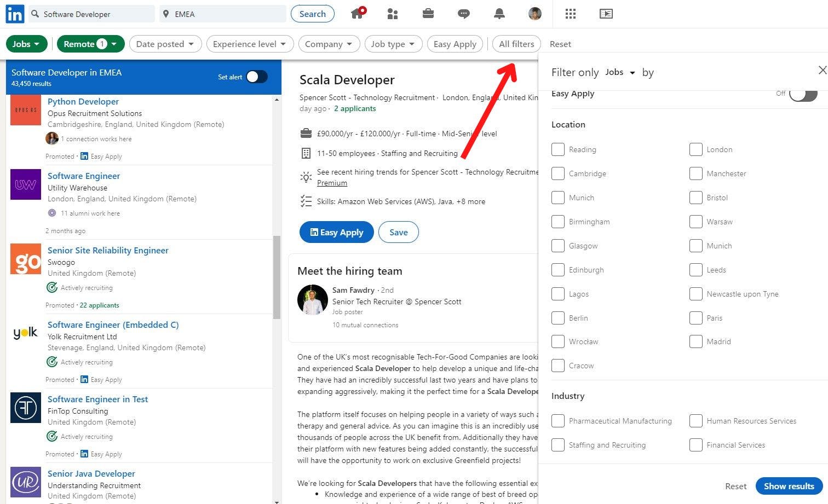This screenshot has width=828, height=504.
Task: Click Show results button
Action: [789, 486]
